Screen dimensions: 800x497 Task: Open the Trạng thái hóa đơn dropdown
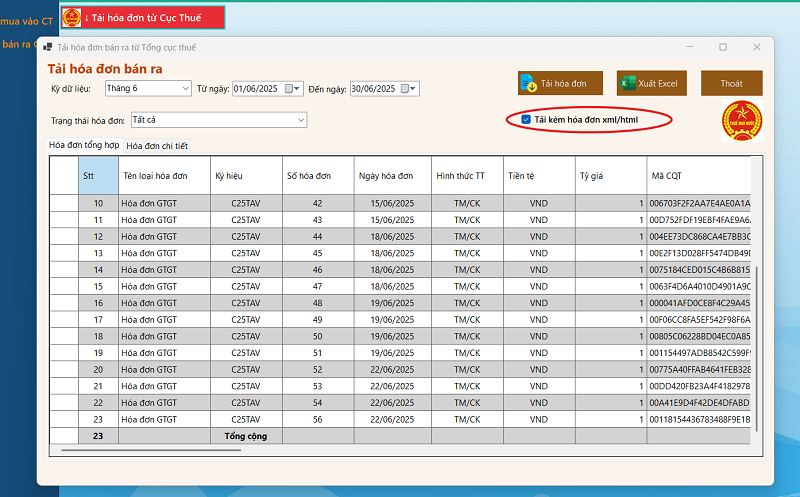(301, 120)
